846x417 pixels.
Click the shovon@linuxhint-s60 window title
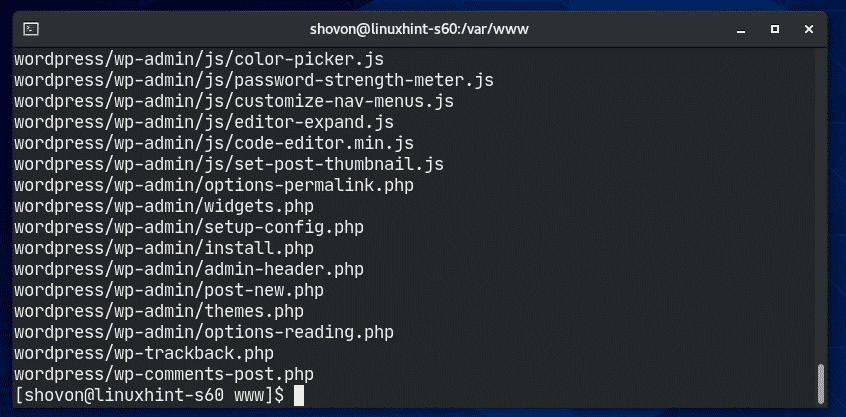point(423,28)
